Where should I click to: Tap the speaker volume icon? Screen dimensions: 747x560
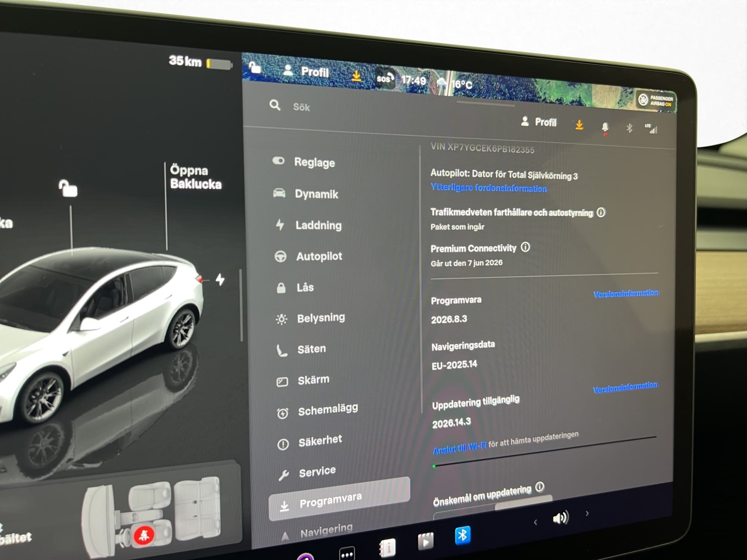[560, 517]
